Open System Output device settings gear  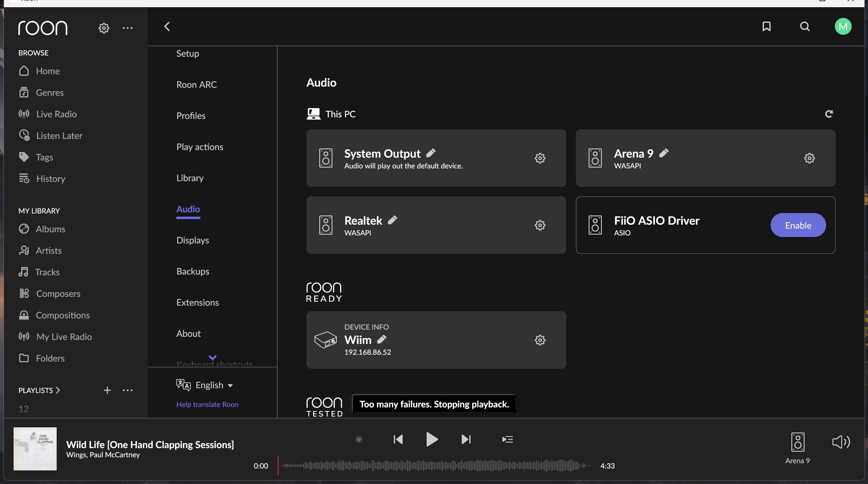[540, 158]
